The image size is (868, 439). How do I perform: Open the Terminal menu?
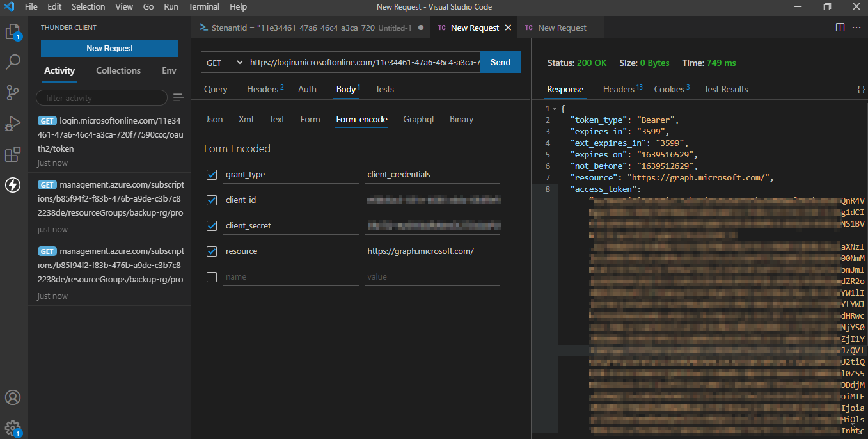click(203, 6)
